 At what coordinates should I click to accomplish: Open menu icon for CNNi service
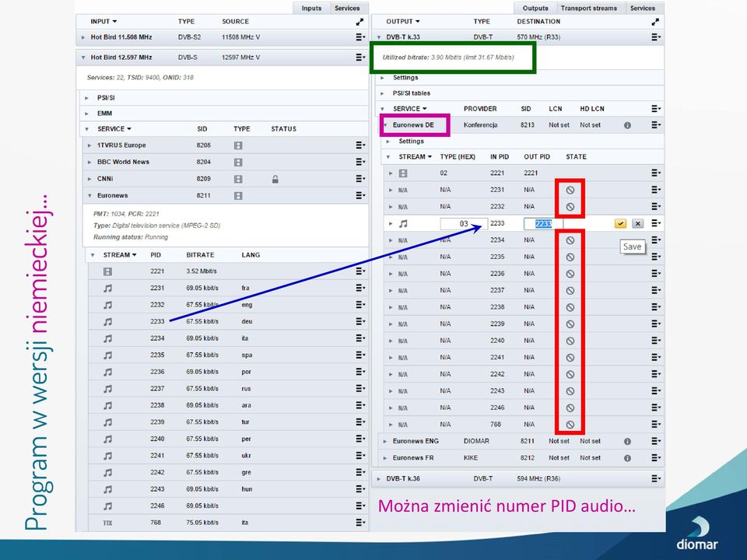(x=360, y=179)
